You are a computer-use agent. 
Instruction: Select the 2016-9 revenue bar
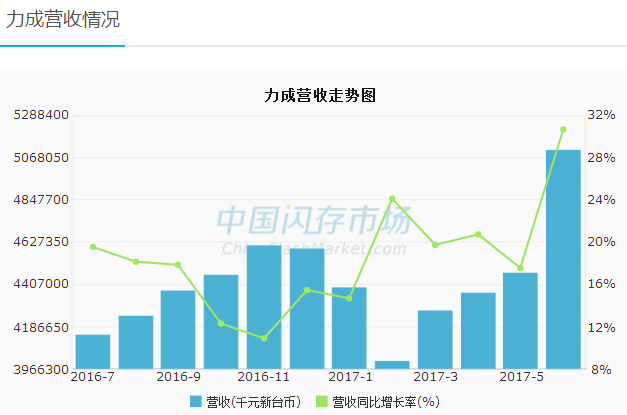(178, 329)
